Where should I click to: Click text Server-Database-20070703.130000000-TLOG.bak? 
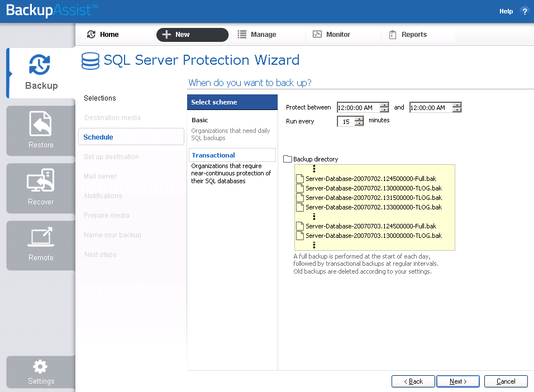(x=374, y=236)
